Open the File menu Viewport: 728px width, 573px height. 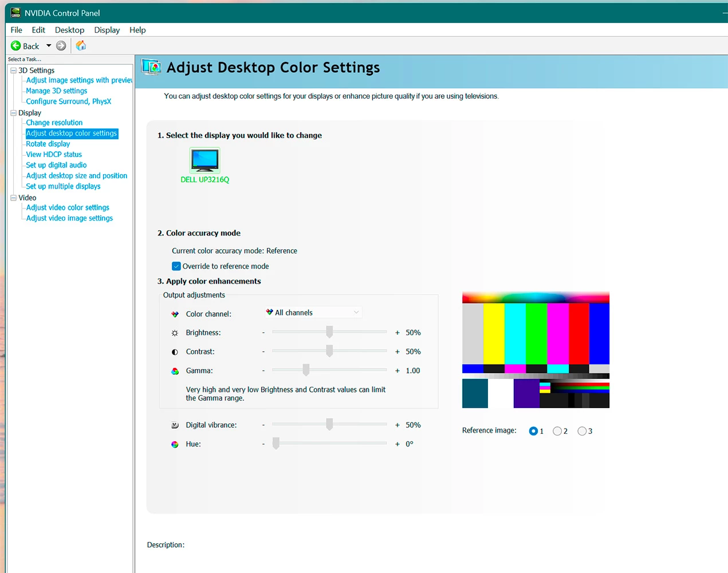click(x=17, y=30)
